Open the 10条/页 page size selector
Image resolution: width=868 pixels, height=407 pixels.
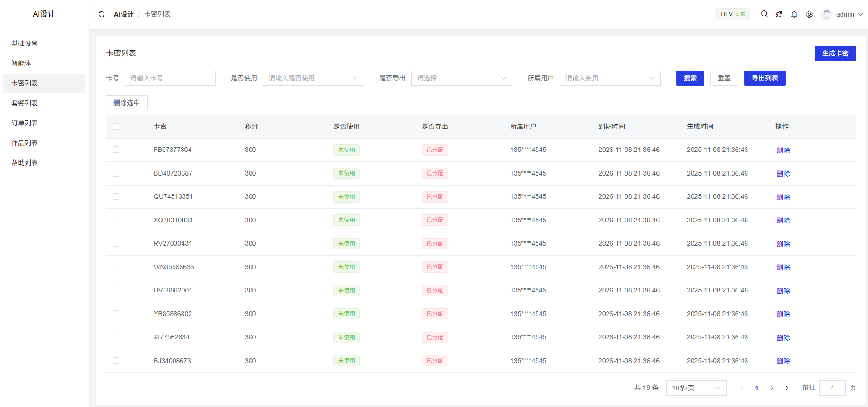695,388
